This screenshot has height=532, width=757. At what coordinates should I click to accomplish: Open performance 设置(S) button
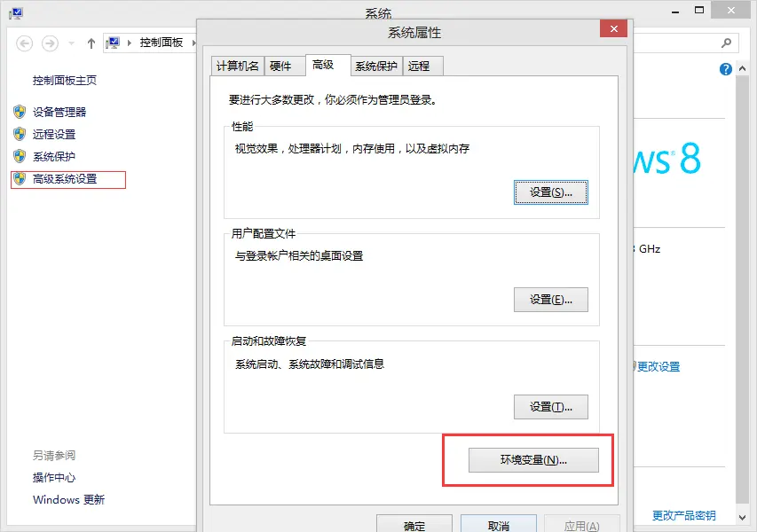click(x=551, y=192)
